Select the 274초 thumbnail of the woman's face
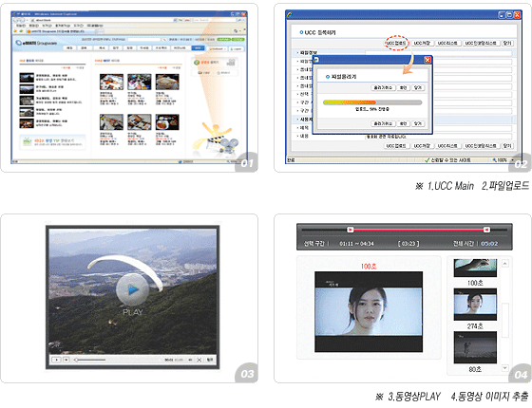 tap(475, 305)
